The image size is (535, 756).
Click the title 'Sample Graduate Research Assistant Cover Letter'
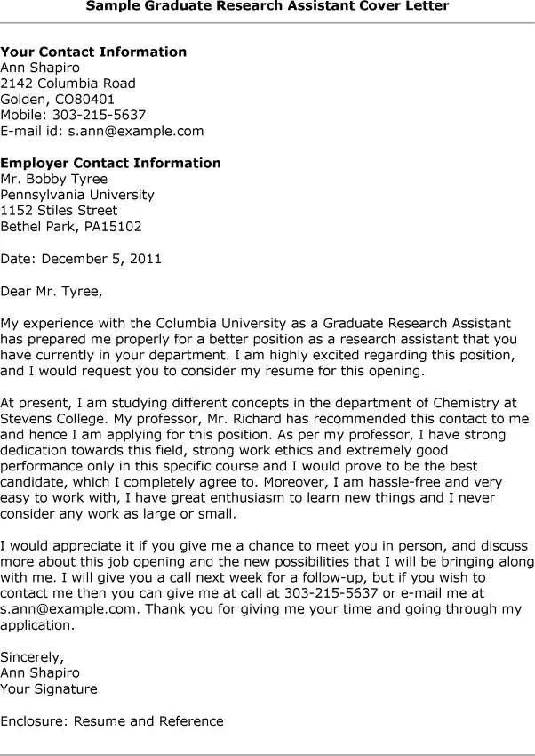click(x=267, y=6)
